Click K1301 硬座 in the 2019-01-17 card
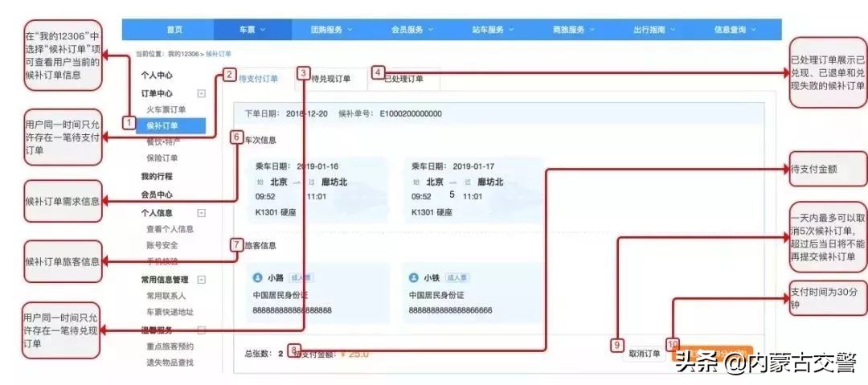Screen dimensions: 868x385 (x=432, y=212)
